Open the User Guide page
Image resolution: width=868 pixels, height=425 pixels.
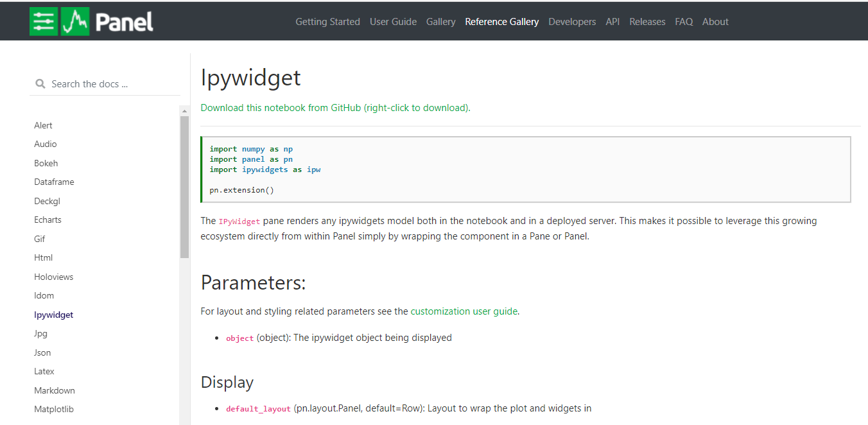pos(393,22)
